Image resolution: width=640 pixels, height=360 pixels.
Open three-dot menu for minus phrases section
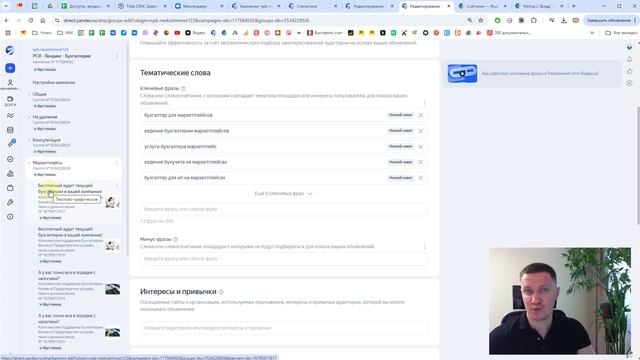[x=424, y=247]
